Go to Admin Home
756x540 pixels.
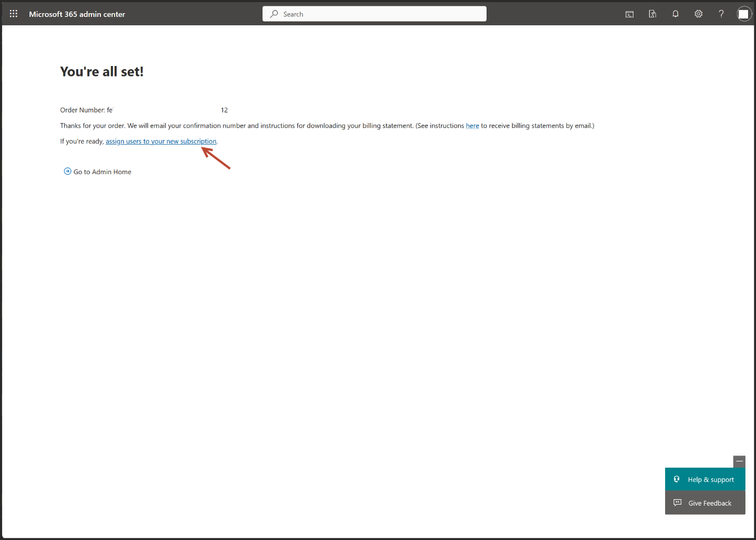pyautogui.click(x=102, y=172)
